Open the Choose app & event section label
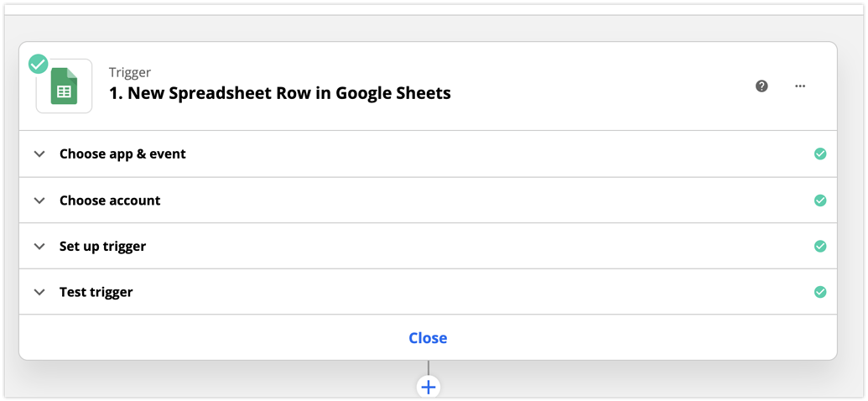The image size is (868, 401). (122, 154)
